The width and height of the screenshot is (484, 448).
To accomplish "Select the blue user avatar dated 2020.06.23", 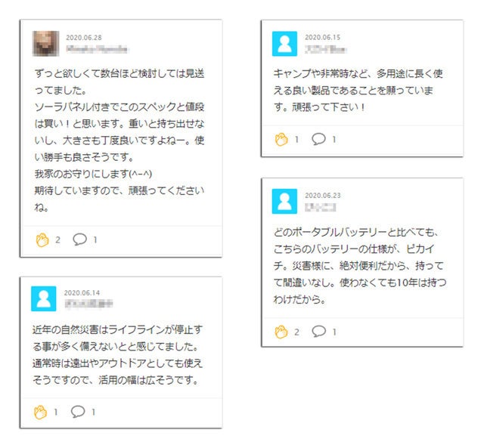I will pyautogui.click(x=284, y=201).
